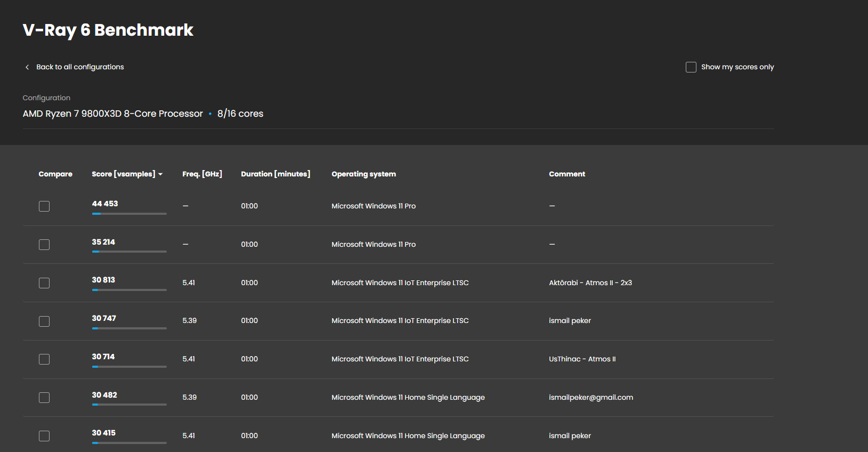Click frequency 5.39 in 30 747 row
This screenshot has width=868, height=452.
[x=190, y=321]
